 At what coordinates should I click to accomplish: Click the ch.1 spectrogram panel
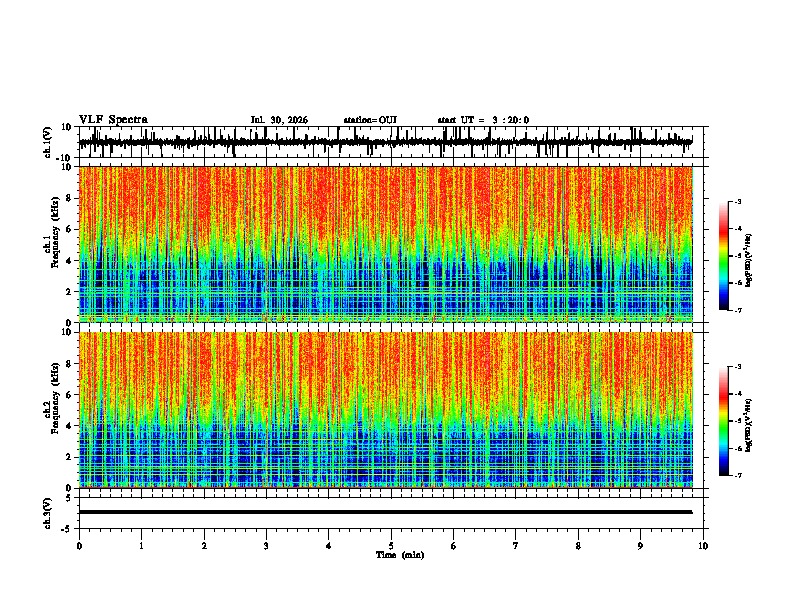click(385, 244)
